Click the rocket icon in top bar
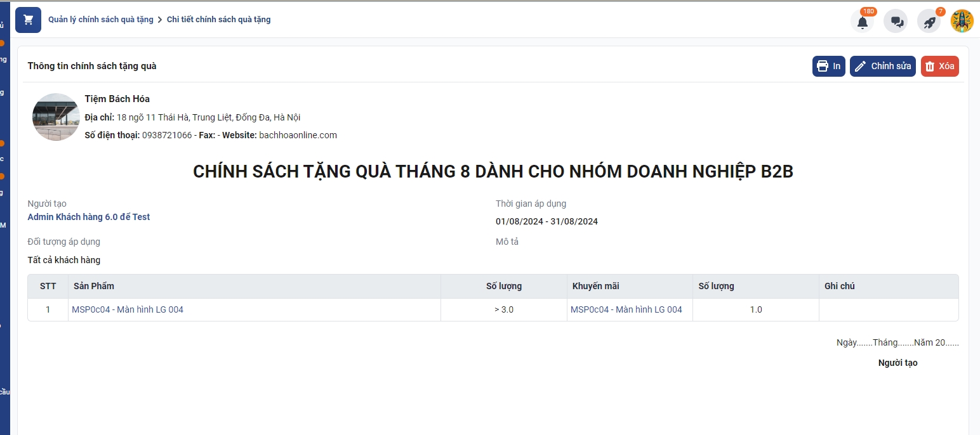980x435 pixels. 929,22
